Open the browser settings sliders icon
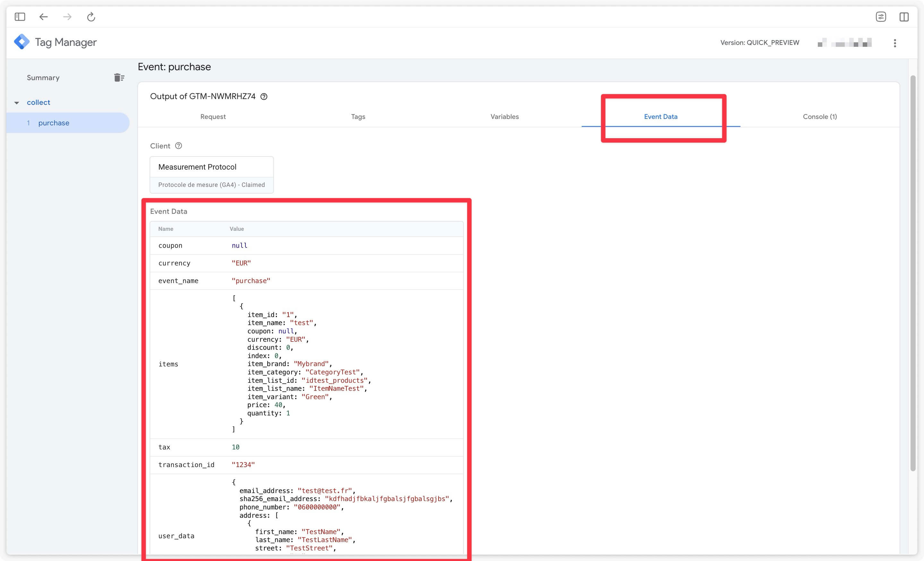This screenshot has height=561, width=924. click(881, 17)
